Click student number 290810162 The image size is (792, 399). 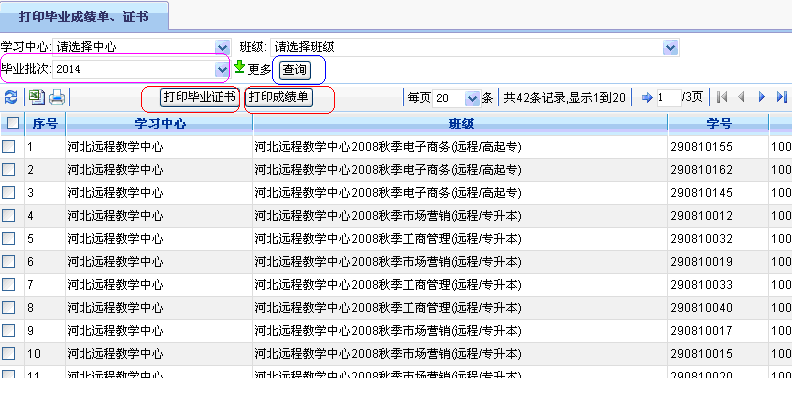coord(702,170)
